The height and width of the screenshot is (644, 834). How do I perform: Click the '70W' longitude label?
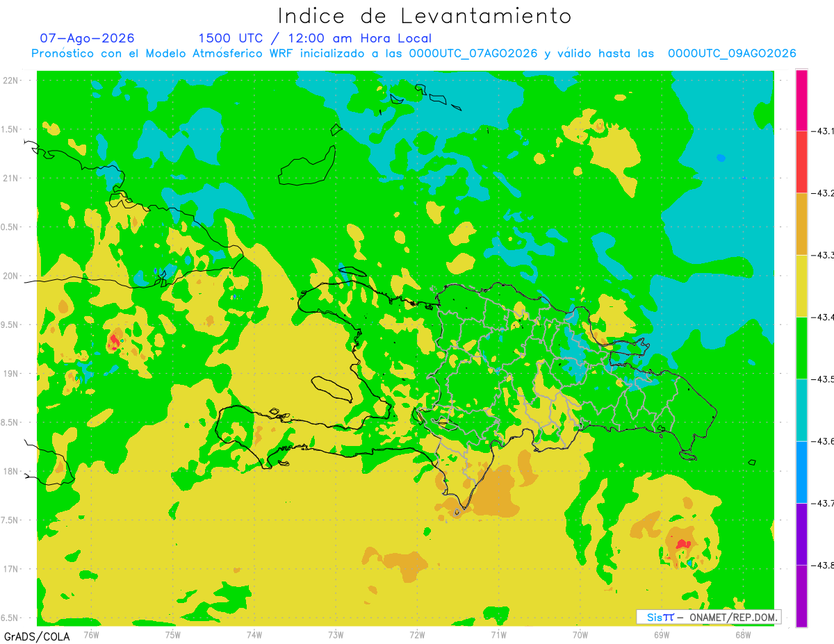tap(580, 635)
